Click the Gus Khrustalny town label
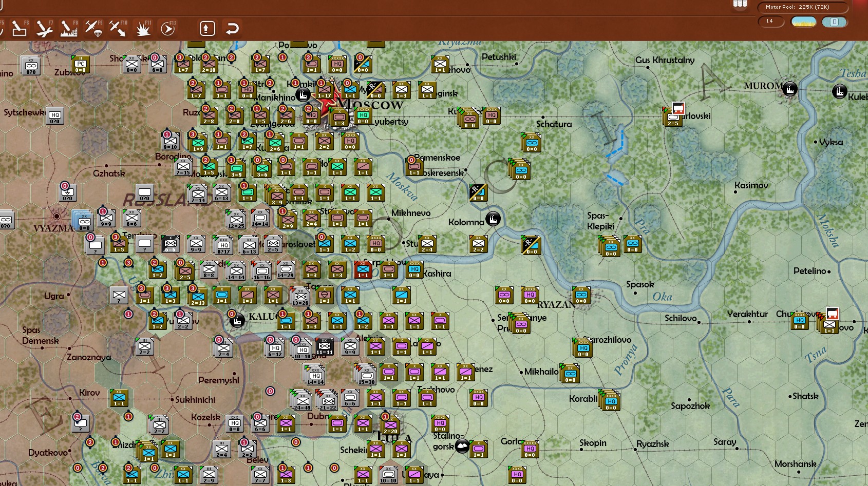Image resolution: width=868 pixels, height=486 pixels. pos(665,60)
